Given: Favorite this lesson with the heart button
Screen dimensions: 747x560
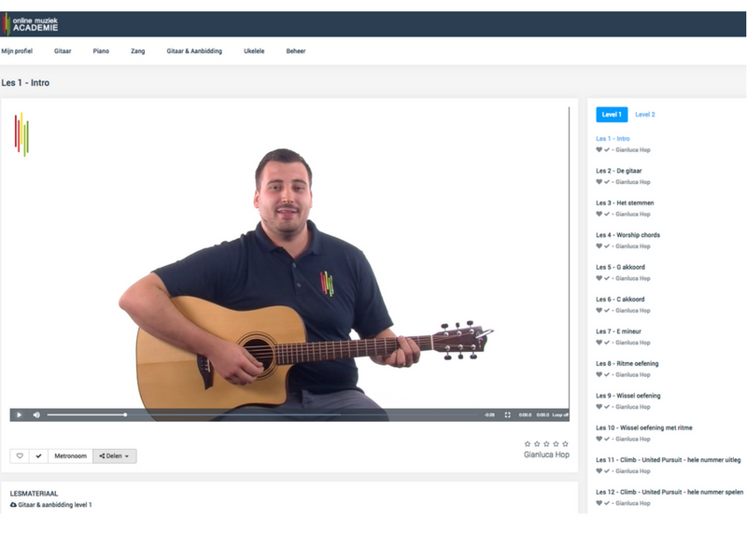Looking at the screenshot, I should pyautogui.click(x=20, y=456).
